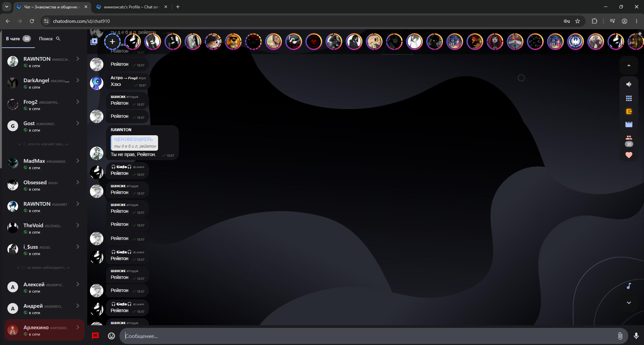Jump to latest messages down chevron
Viewport: 644px width, 345px height.
629,303
